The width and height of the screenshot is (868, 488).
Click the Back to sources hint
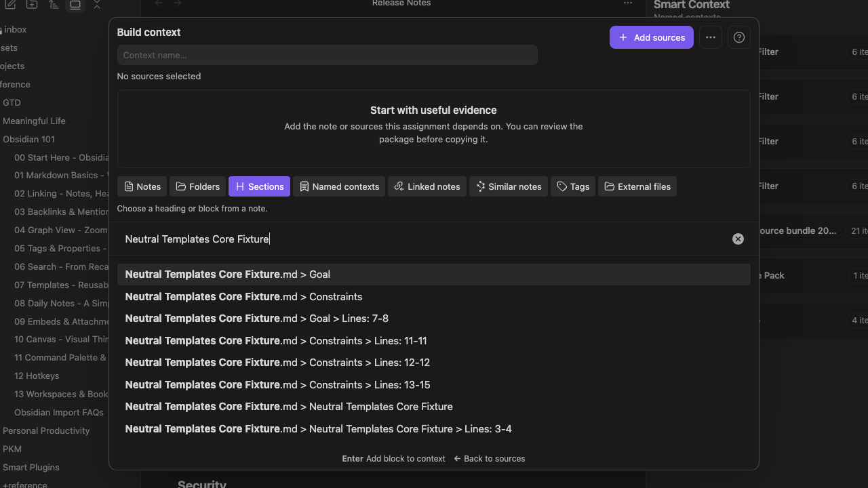[489, 459]
